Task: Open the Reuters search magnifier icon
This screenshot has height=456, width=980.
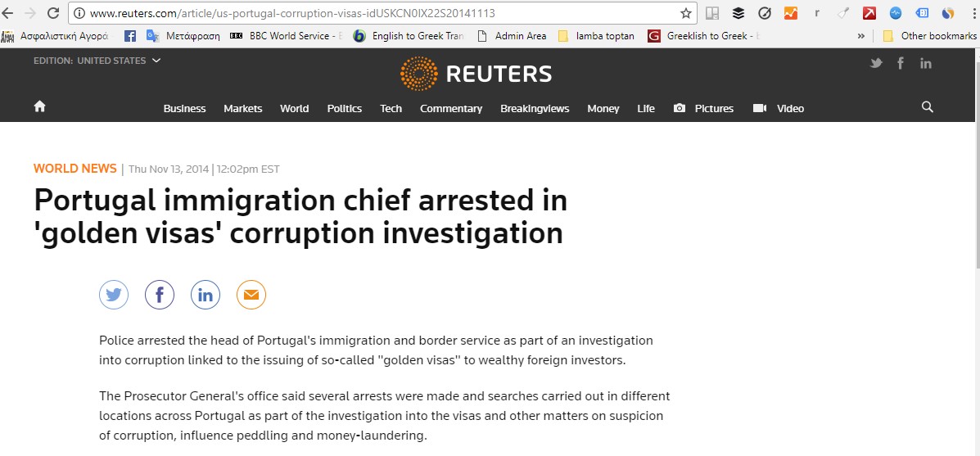Action: click(928, 106)
